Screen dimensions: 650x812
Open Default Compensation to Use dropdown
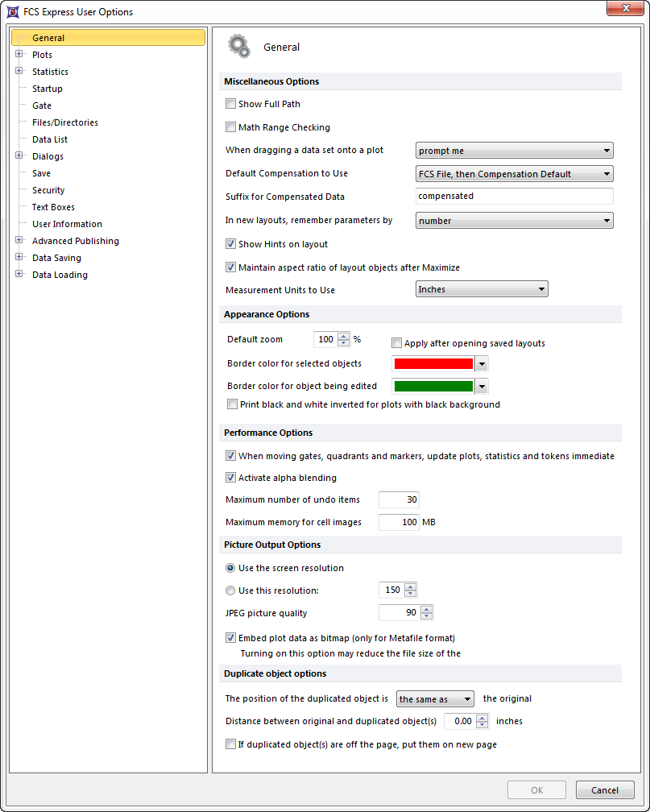click(x=514, y=174)
